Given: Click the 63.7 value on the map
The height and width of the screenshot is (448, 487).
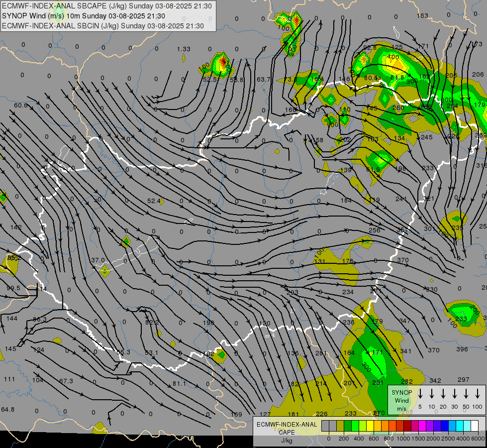Looking at the screenshot, I should coord(263,80).
